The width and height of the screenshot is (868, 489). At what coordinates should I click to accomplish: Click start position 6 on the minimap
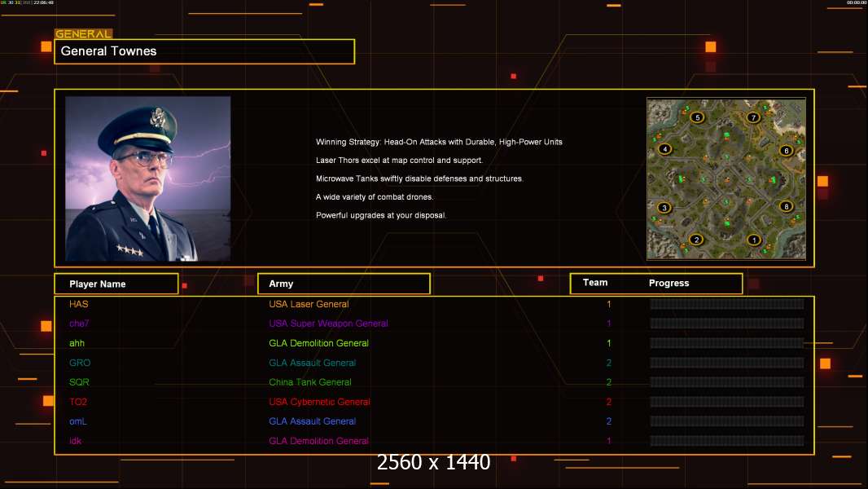point(786,151)
